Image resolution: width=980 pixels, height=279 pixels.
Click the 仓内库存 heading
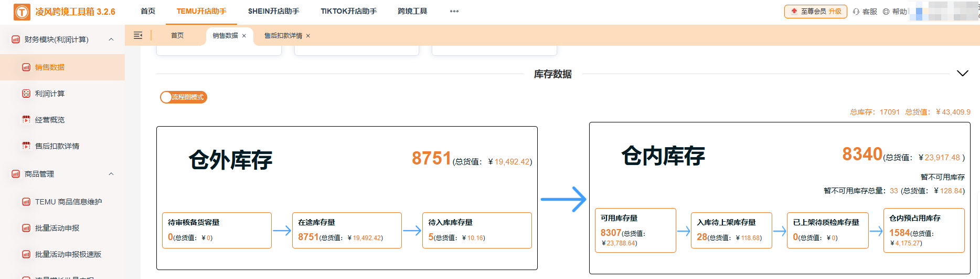pos(663,156)
